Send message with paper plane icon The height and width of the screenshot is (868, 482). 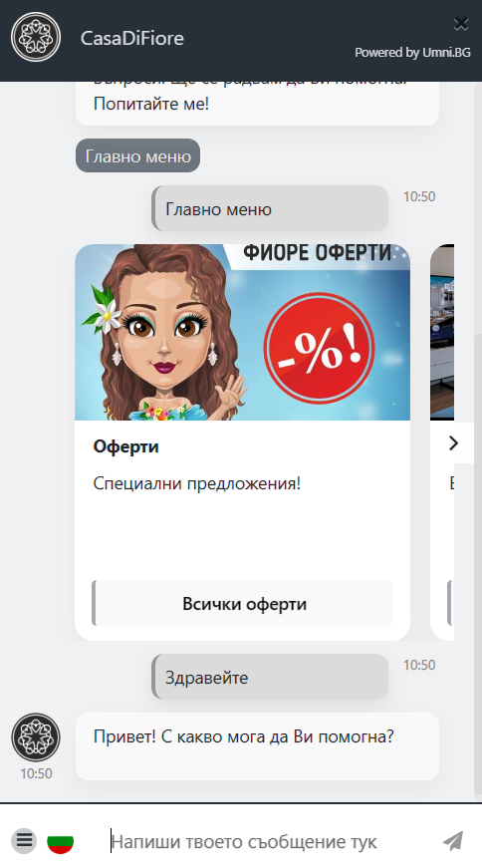coord(453,840)
